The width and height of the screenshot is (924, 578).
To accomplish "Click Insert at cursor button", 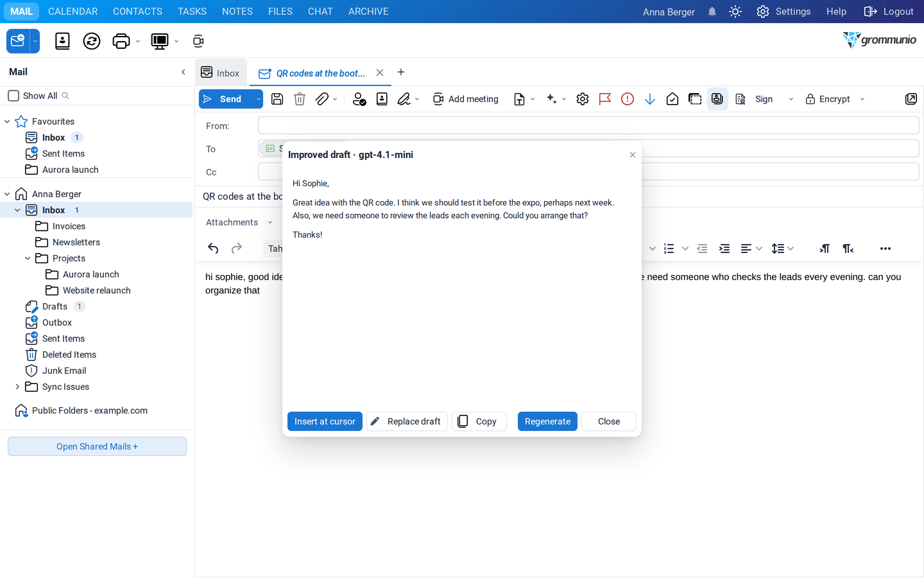I will (325, 421).
